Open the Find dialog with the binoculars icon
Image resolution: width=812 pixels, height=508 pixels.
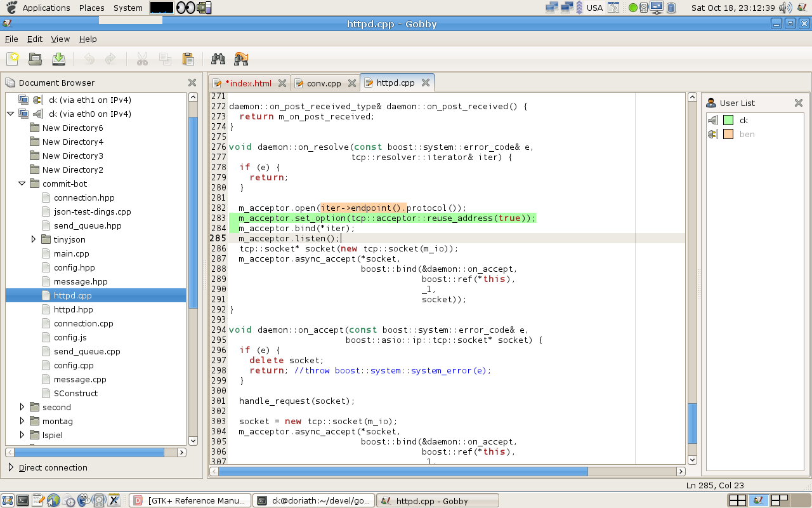pos(218,58)
